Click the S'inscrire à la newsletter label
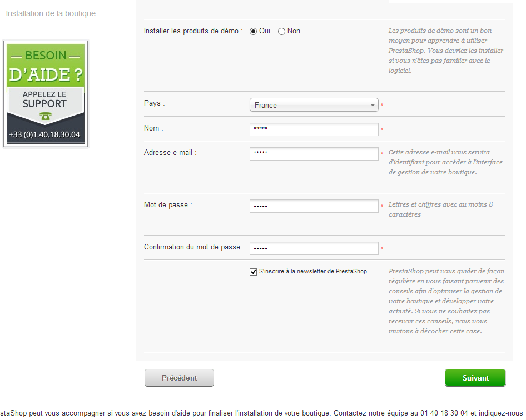The width and height of the screenshot is (526, 420). [x=313, y=271]
